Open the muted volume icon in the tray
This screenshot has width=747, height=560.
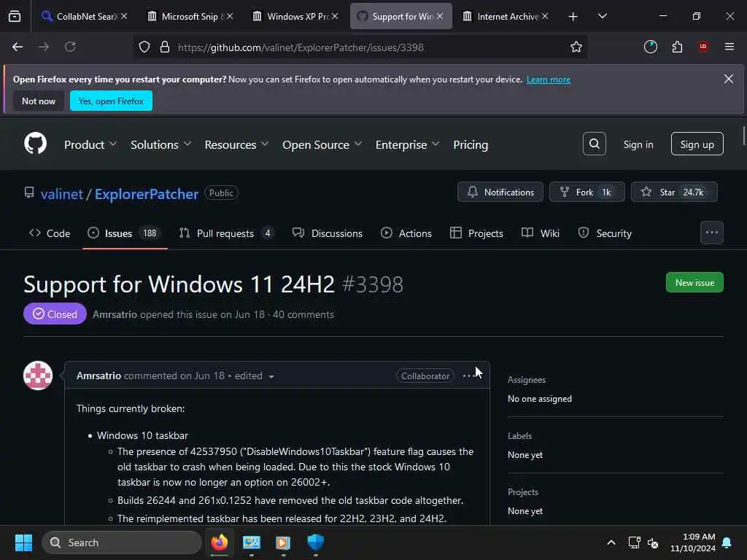tap(653, 542)
